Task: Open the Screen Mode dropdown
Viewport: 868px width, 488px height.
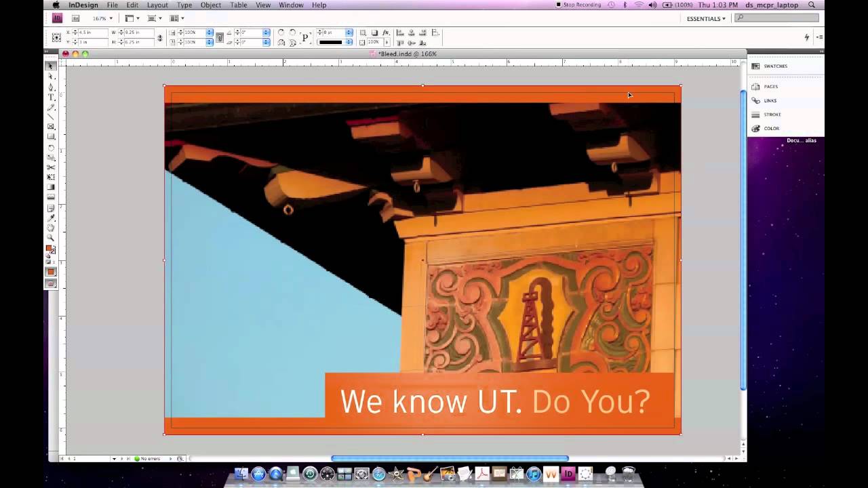Action: 155,18
